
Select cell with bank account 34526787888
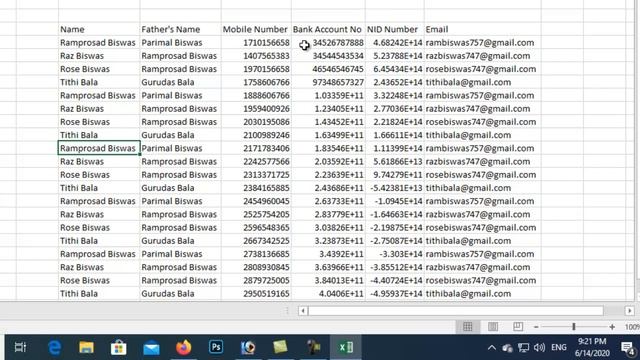click(x=328, y=42)
